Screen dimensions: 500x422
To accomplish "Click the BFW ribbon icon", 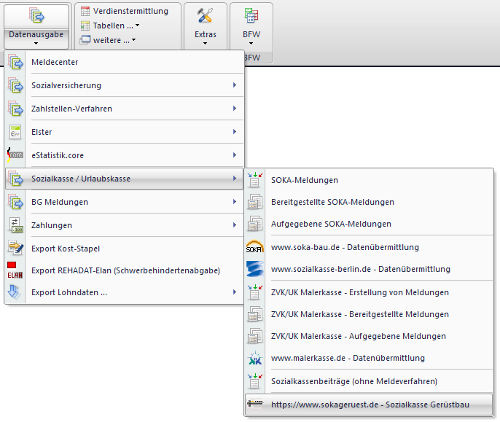I will coord(251,16).
